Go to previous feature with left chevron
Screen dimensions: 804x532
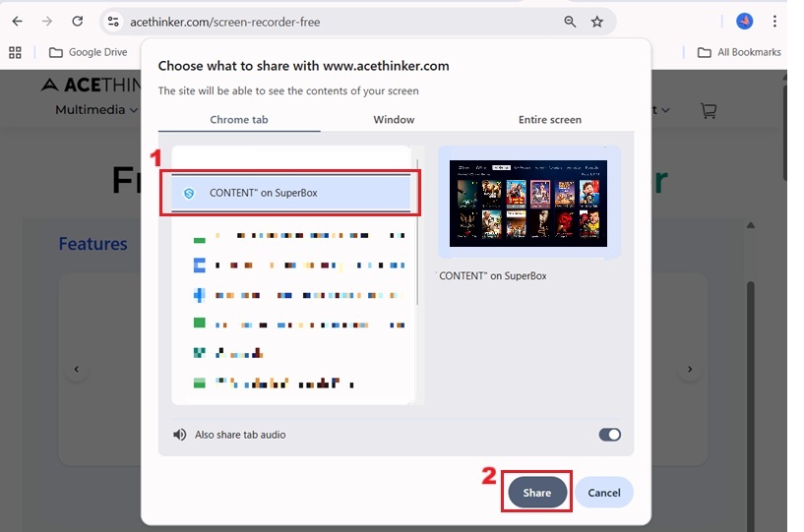pos(77,369)
